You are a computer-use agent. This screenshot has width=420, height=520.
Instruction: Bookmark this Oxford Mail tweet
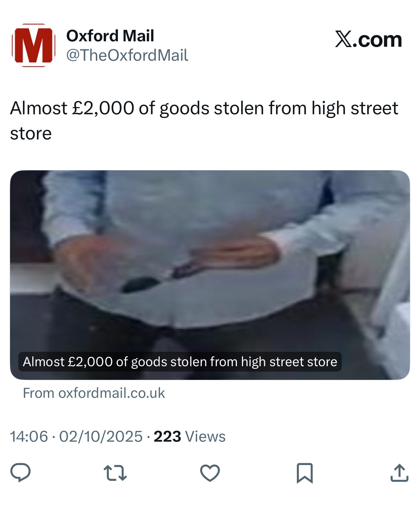[x=305, y=473]
